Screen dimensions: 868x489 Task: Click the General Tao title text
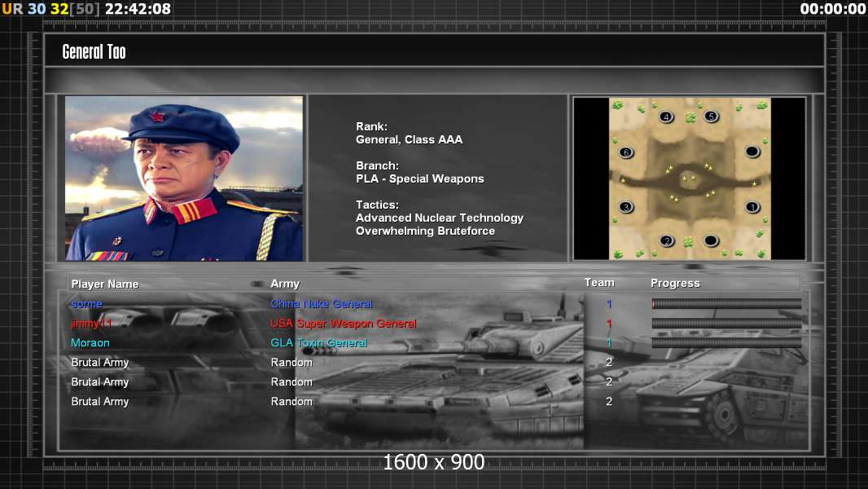[x=94, y=52]
